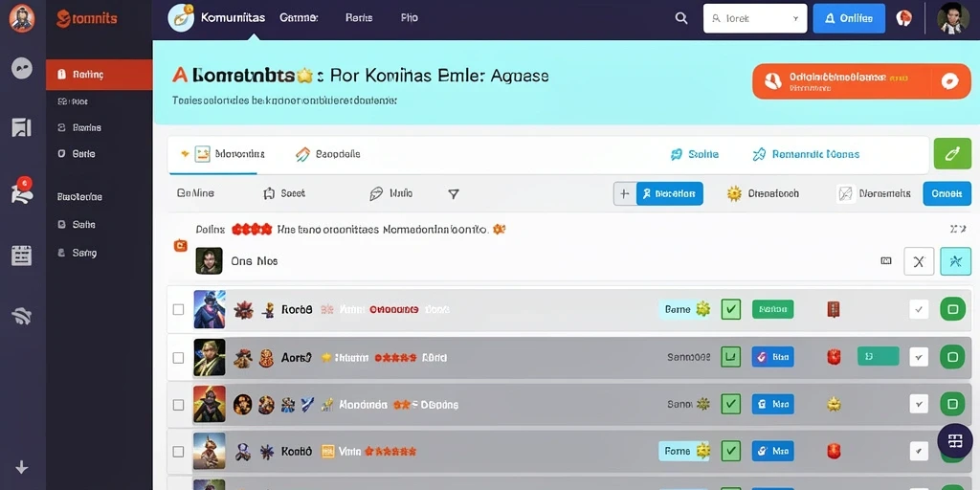
Task: Click the red gem icon in Aors9 row
Action: 834,357
